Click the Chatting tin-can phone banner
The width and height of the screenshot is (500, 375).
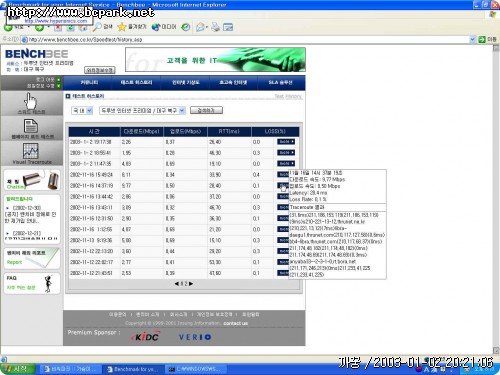tap(32, 180)
